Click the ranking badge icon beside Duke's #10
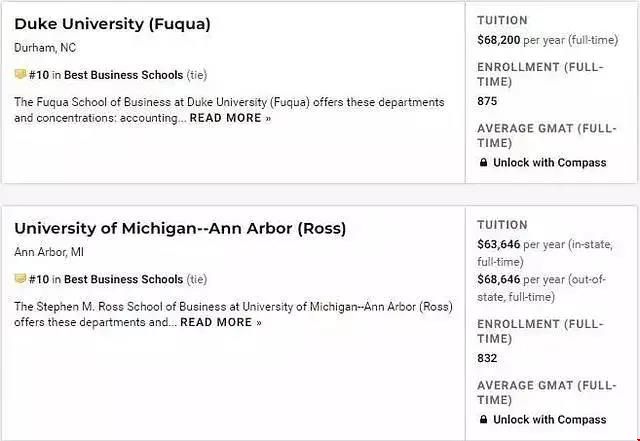Image resolution: width=640 pixels, height=441 pixels. click(x=20, y=74)
